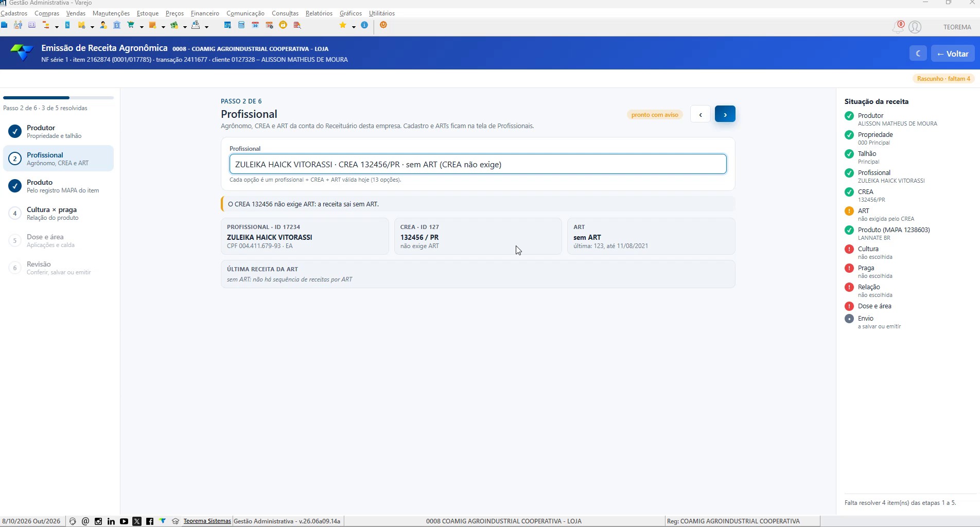Expand dropdown arrow beside shopping cart icon
The image size is (980, 527).
[x=142, y=27]
